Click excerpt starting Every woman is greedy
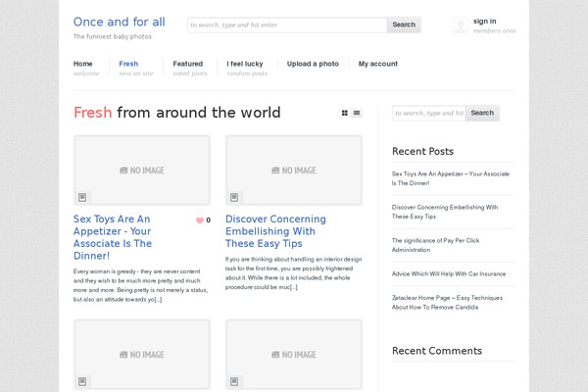The image size is (588, 392). 140,285
